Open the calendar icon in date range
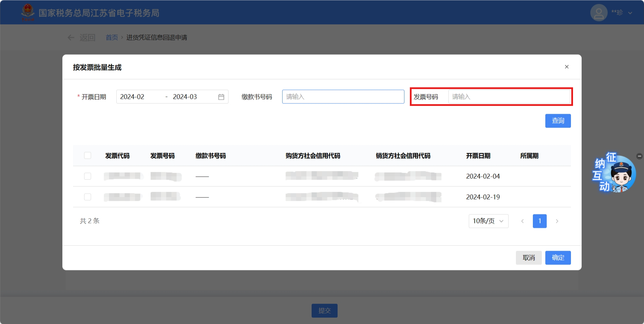 click(221, 97)
